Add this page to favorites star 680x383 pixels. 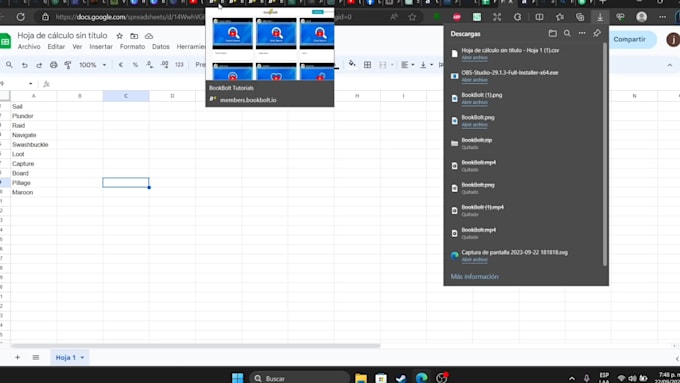coord(412,17)
